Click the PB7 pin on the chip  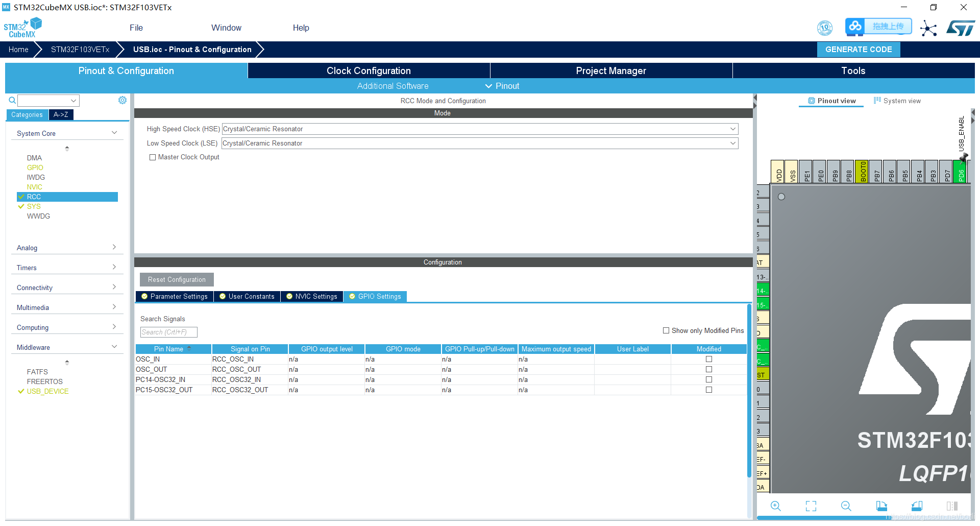coord(876,172)
